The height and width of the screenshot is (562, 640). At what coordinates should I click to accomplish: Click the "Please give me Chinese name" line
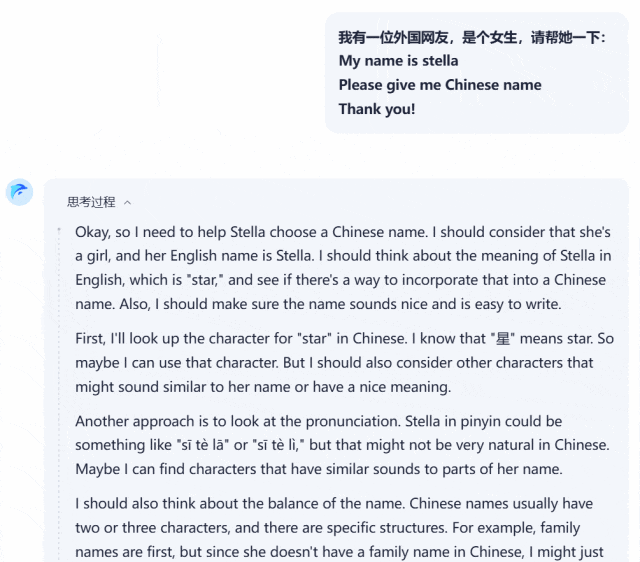[x=440, y=85]
